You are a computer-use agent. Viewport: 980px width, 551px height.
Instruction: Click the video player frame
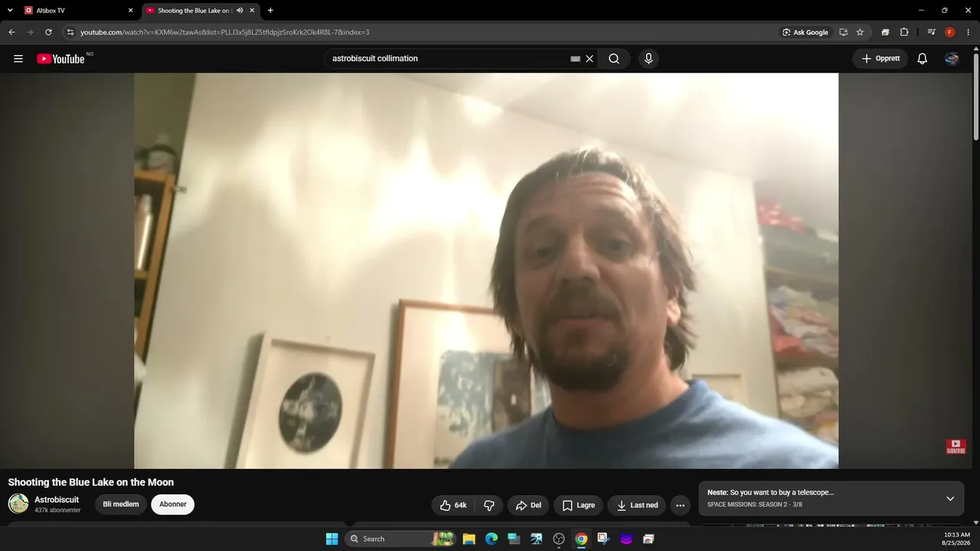[x=486, y=271]
